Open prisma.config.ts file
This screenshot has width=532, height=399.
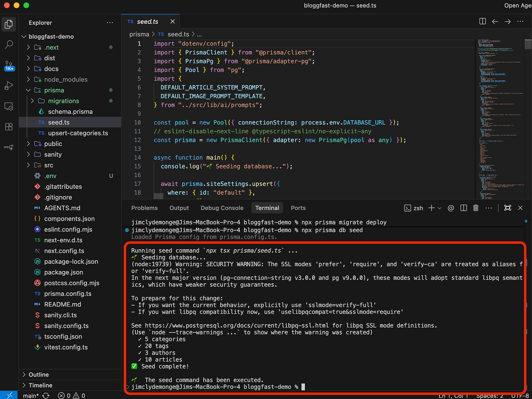pyautogui.click(x=68, y=294)
